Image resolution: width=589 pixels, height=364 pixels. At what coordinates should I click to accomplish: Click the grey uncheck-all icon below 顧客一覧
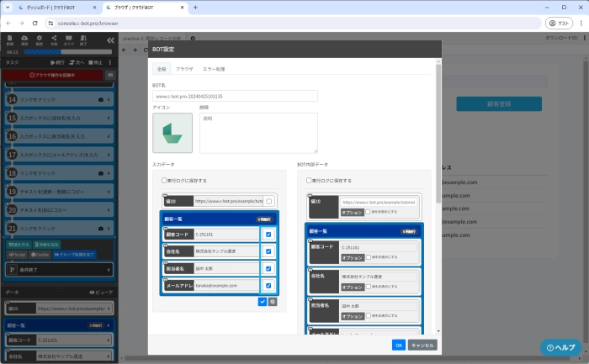pyautogui.click(x=273, y=301)
